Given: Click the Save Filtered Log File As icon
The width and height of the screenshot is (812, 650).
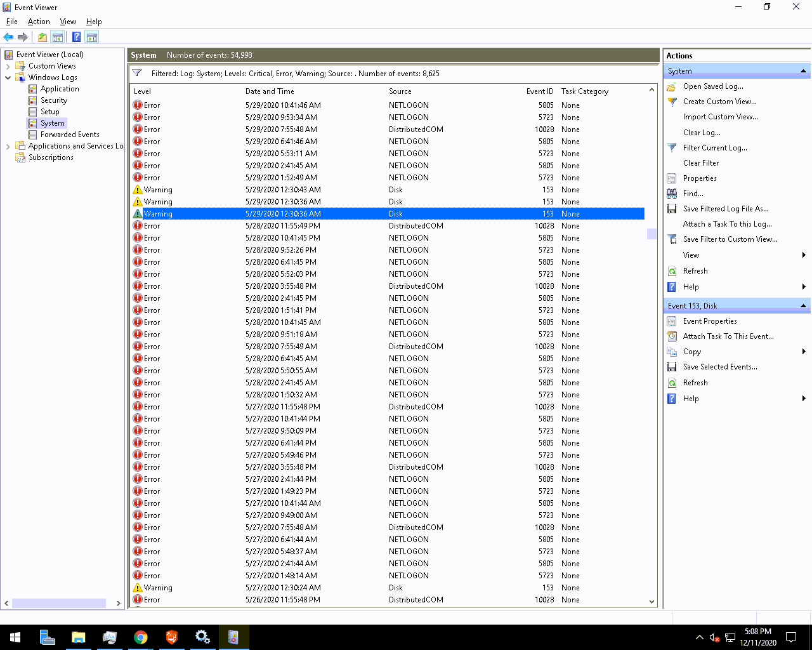Looking at the screenshot, I should (672, 208).
